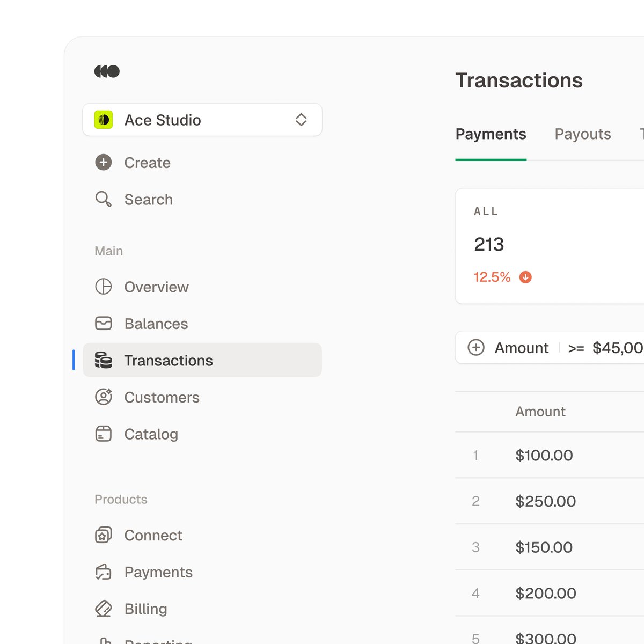Click the Connect icon in Products

pyautogui.click(x=104, y=535)
